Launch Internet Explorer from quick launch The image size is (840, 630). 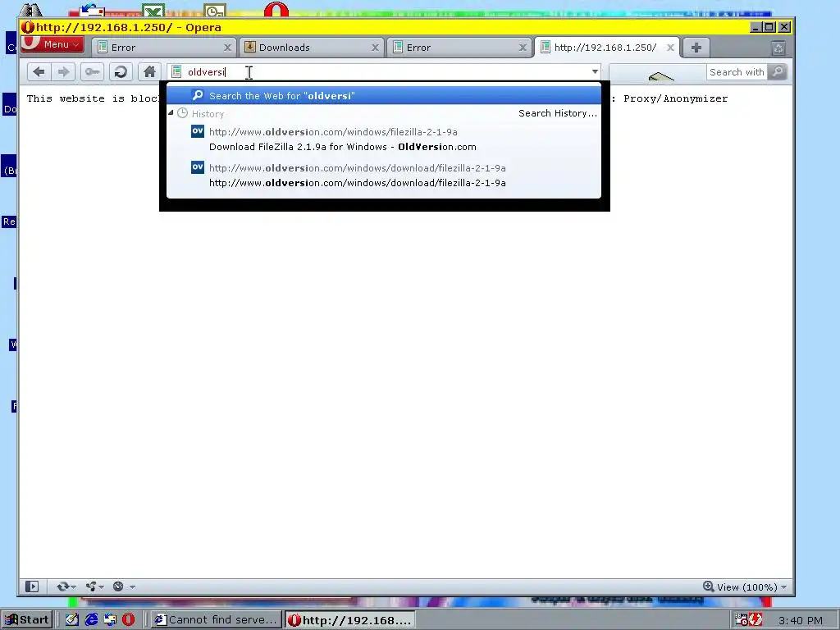click(x=91, y=620)
